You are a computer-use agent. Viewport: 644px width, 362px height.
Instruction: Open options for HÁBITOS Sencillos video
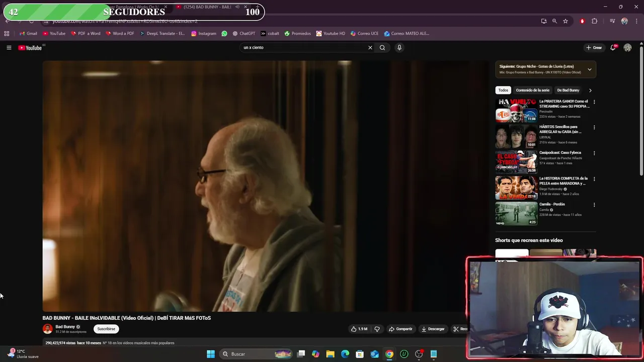click(594, 128)
